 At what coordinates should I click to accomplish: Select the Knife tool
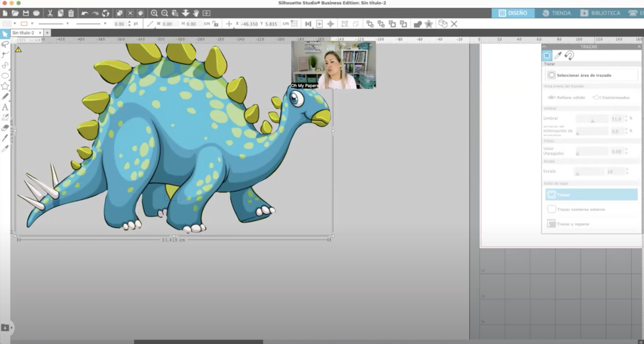5,138
